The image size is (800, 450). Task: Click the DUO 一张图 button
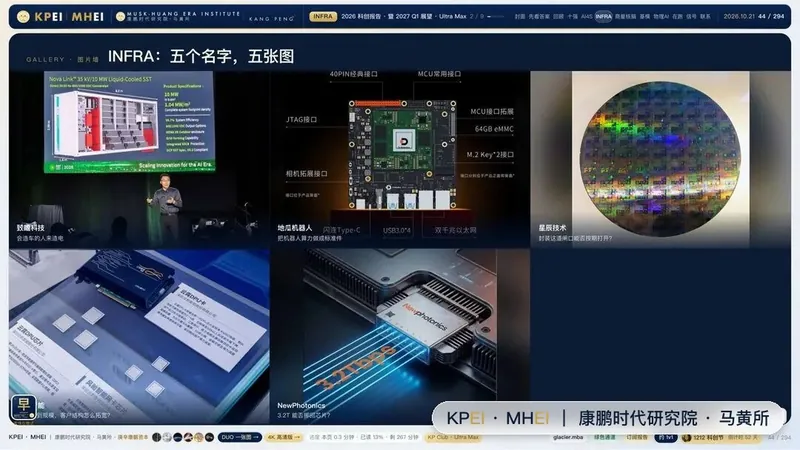[239, 437]
